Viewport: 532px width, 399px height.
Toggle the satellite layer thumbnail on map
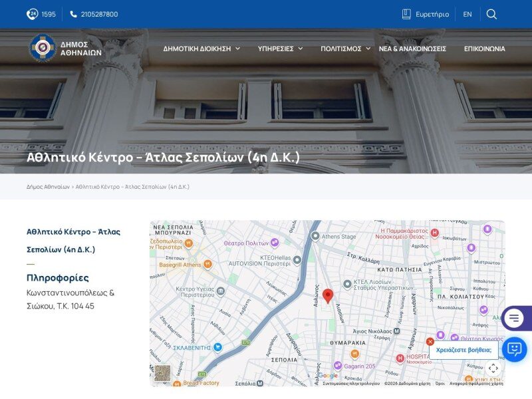(162, 373)
